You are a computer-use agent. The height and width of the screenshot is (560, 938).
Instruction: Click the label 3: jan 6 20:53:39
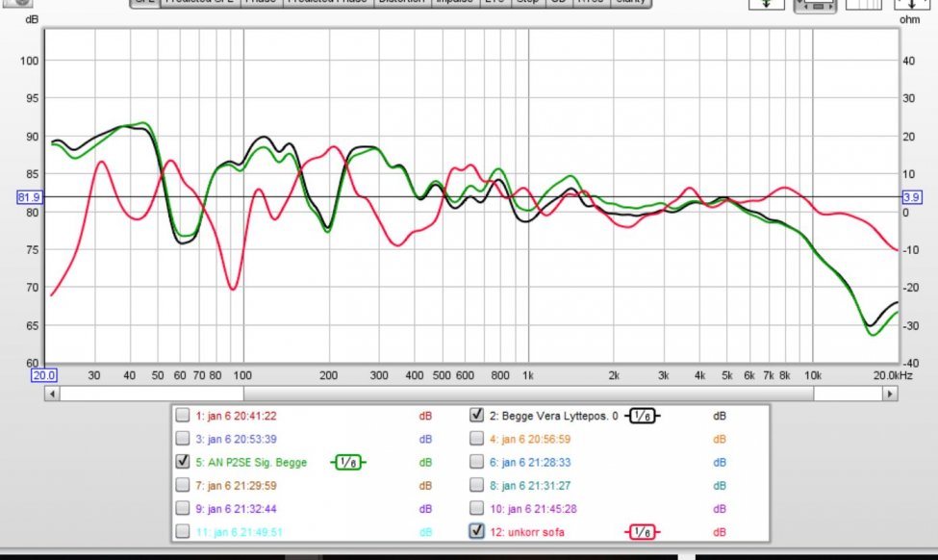[237, 439]
